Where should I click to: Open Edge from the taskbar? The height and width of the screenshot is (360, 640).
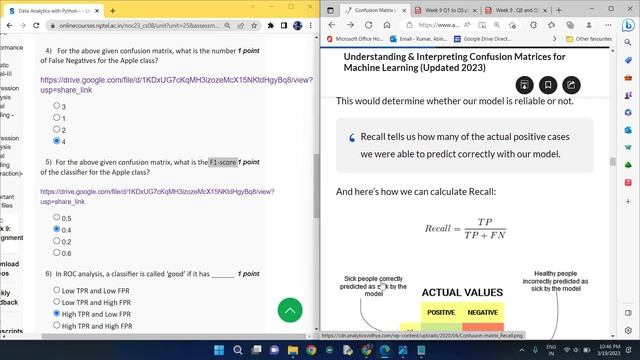point(384,350)
